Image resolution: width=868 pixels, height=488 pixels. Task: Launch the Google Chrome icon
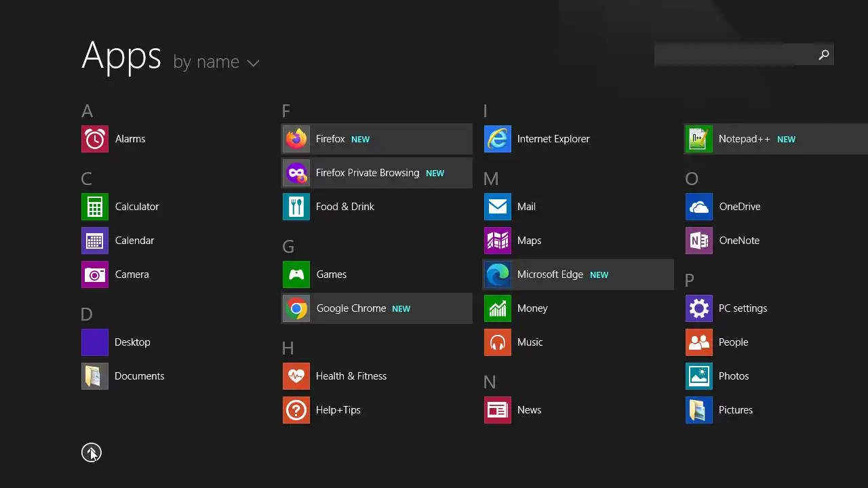pyautogui.click(x=296, y=308)
